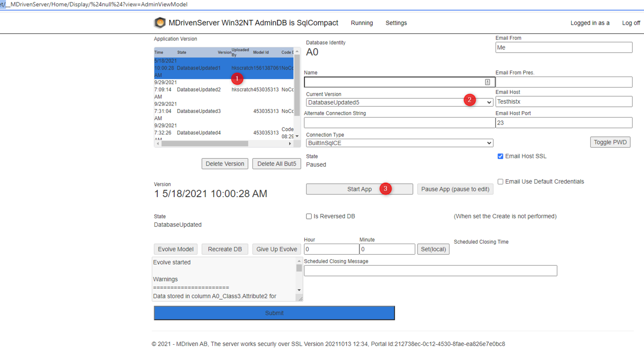Click the evolve log scrollbar down arrow
Screen dimensions: 644x354
[299, 290]
